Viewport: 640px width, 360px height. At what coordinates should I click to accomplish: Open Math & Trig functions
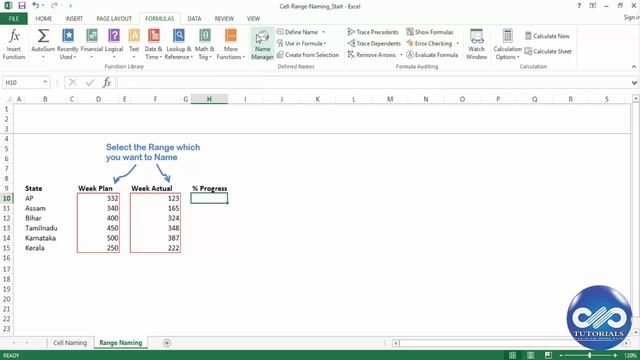point(204,44)
